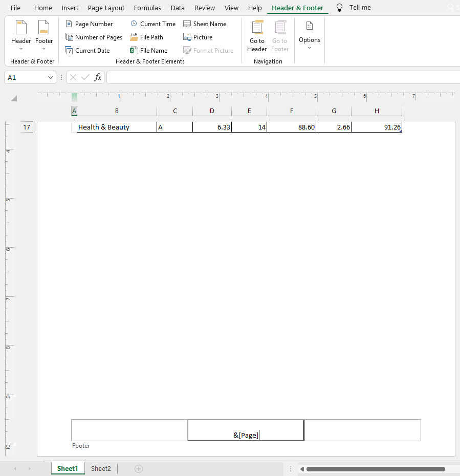Click the left footer section box
The width and height of the screenshot is (460, 476).
click(129, 430)
